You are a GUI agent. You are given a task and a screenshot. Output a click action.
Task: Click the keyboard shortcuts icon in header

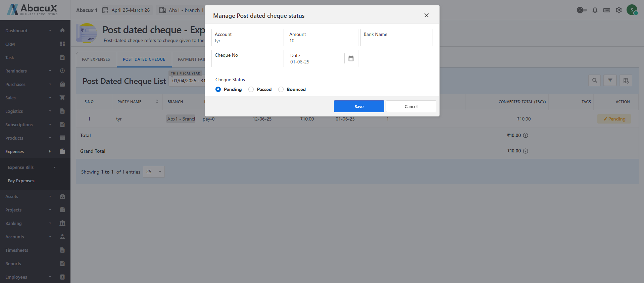click(606, 10)
